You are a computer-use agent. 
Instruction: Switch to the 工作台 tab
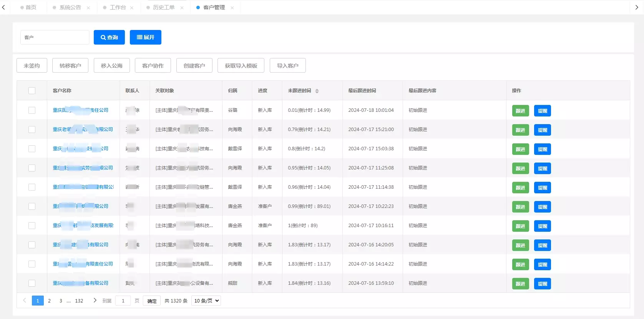118,7
